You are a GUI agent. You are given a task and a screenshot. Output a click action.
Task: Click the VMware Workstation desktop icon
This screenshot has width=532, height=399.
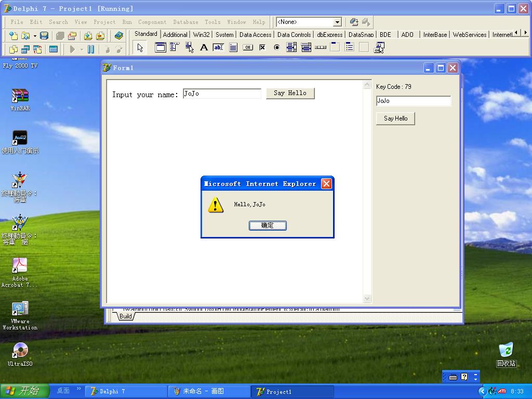20,315
